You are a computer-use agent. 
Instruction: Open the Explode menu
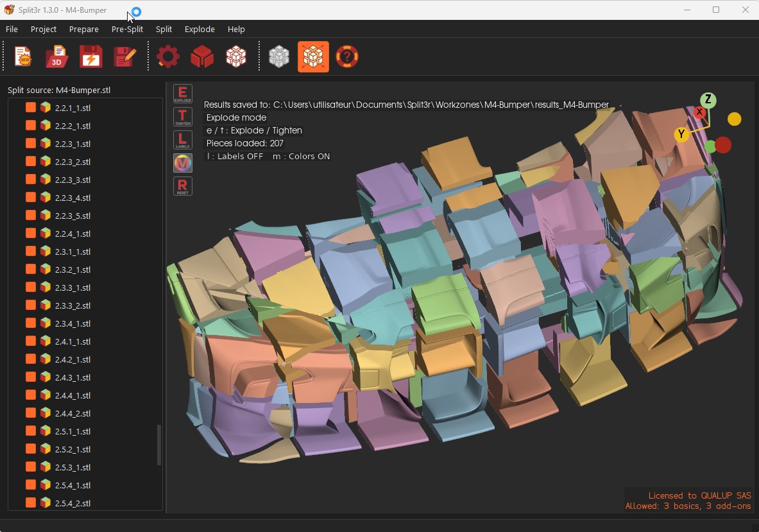[200, 29]
